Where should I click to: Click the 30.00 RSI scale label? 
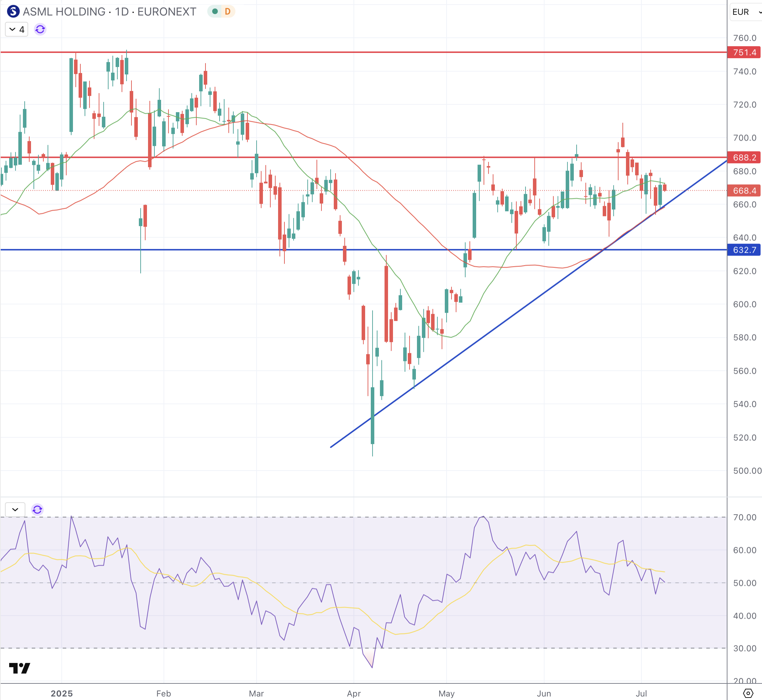pyautogui.click(x=745, y=648)
